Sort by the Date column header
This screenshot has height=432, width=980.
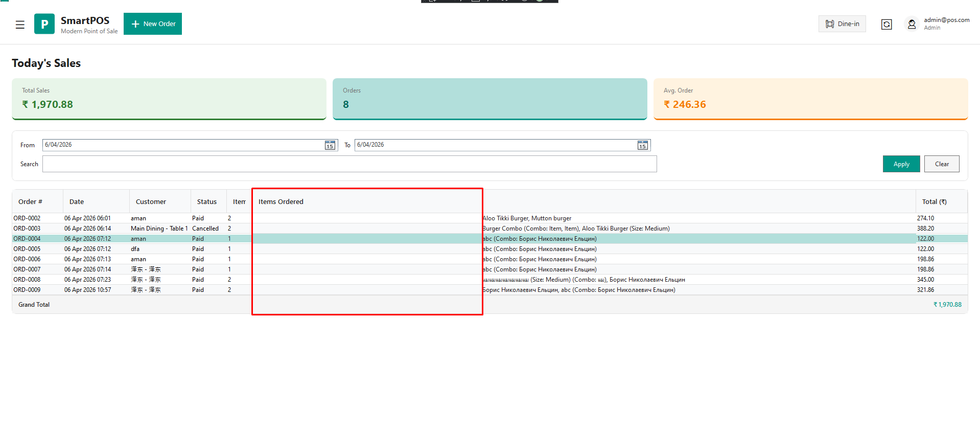click(77, 202)
